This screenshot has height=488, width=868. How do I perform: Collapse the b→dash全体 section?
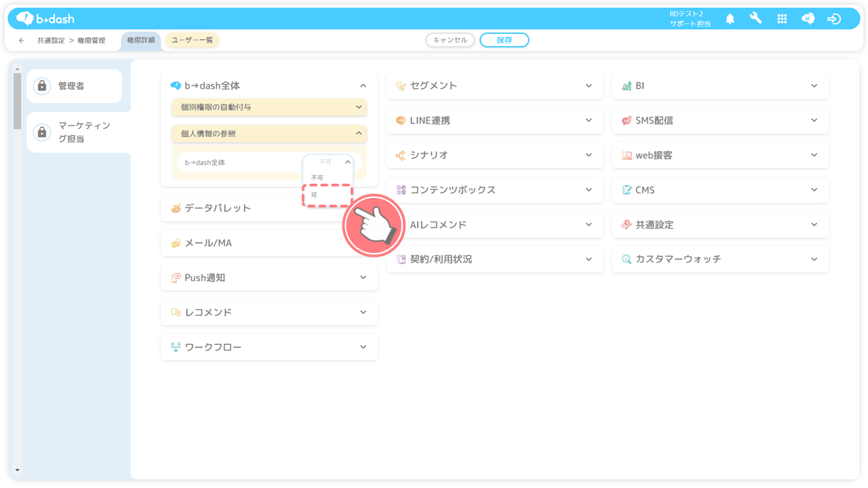[363, 86]
